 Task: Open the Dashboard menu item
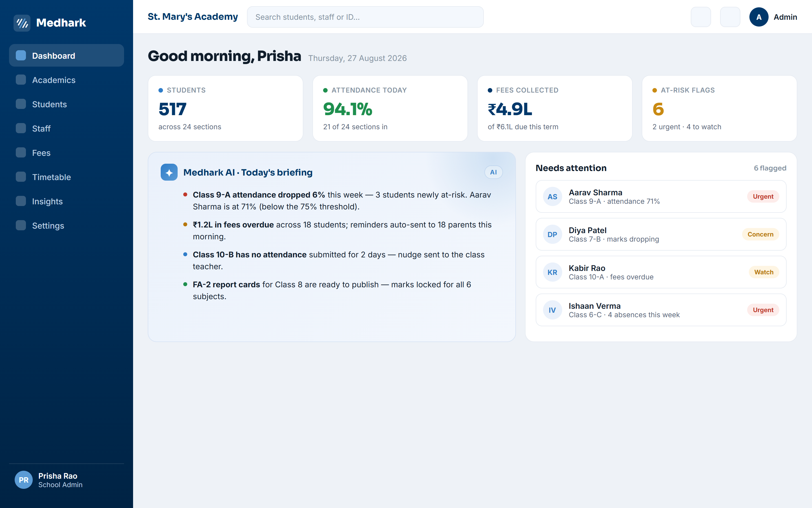(67, 55)
